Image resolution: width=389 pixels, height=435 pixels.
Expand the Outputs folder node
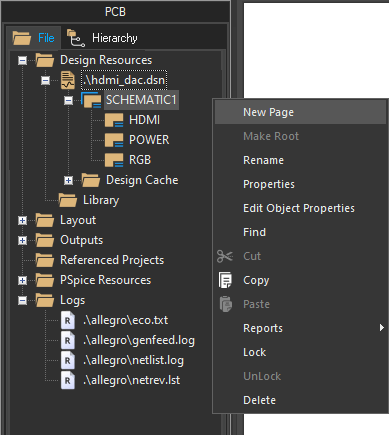[22, 240]
